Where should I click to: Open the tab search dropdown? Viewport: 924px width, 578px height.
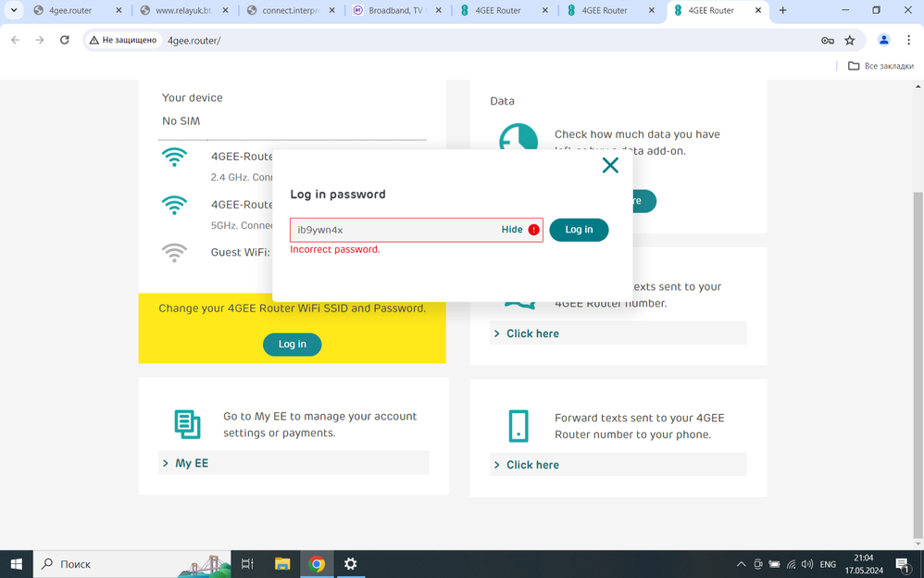pos(14,10)
